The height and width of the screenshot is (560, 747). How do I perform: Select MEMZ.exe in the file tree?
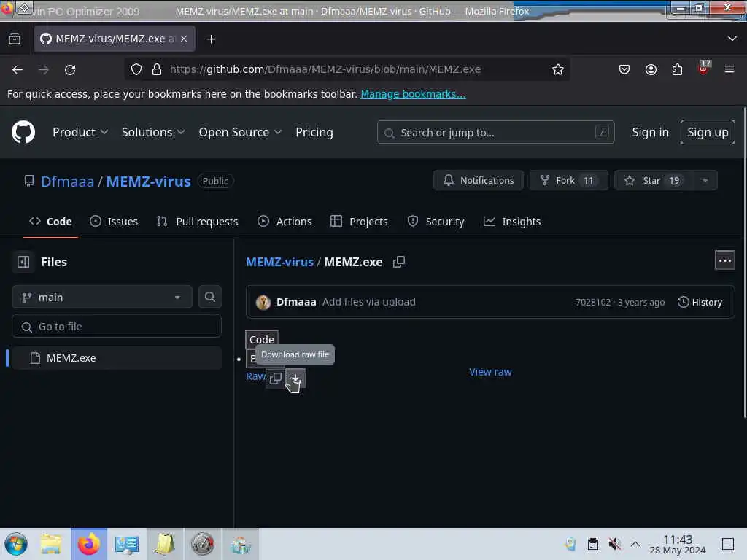coord(116,358)
